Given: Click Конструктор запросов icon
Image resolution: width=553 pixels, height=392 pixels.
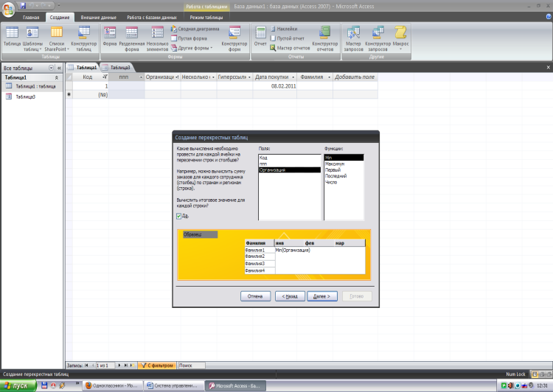Looking at the screenshot, I should pyautogui.click(x=378, y=39).
